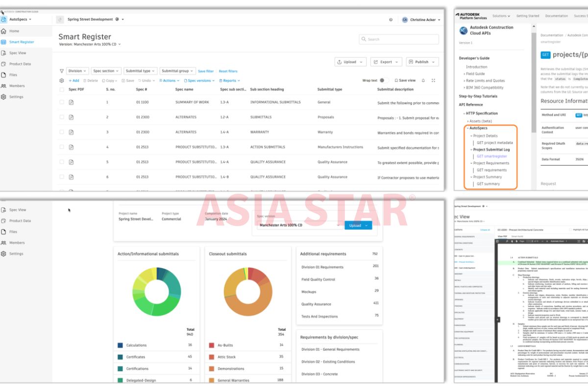Click the AutoSpecs product logo icon
This screenshot has width=588, height=392.
click(4, 20)
